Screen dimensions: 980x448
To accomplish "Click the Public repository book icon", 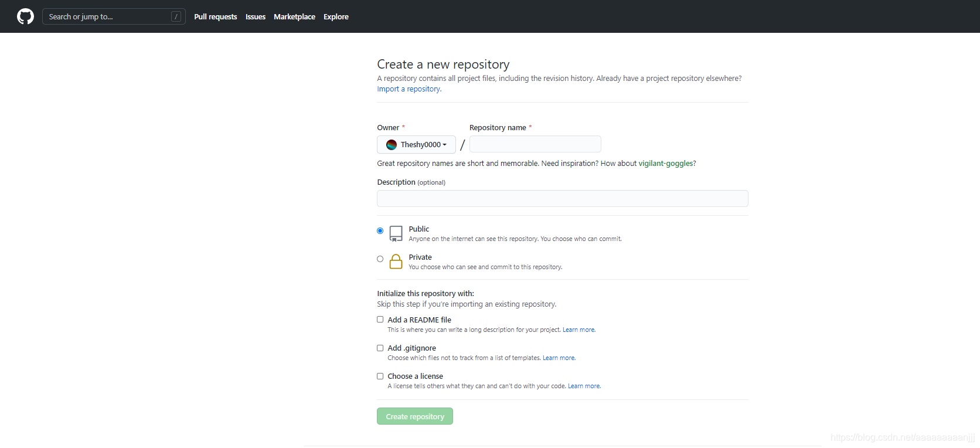I will (x=396, y=234).
